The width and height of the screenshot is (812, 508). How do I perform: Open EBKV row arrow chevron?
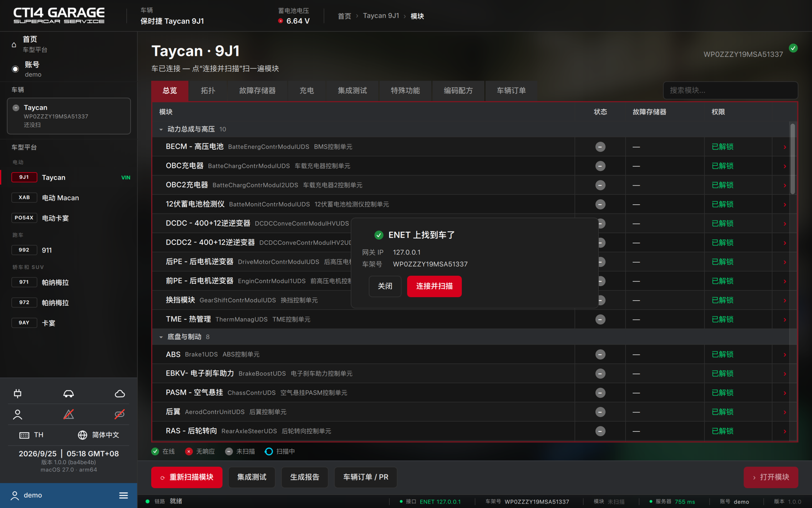click(x=785, y=374)
